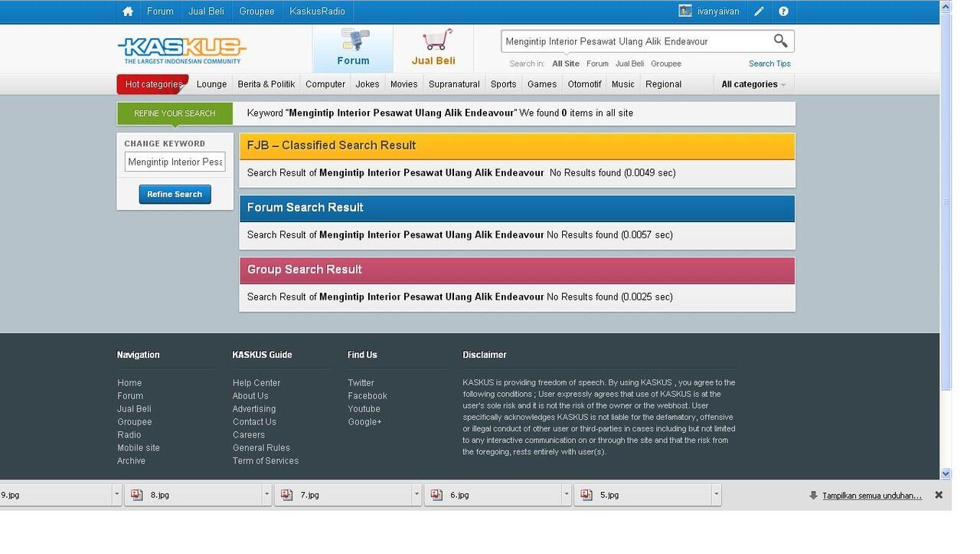Click the Refine Search button

(x=175, y=194)
